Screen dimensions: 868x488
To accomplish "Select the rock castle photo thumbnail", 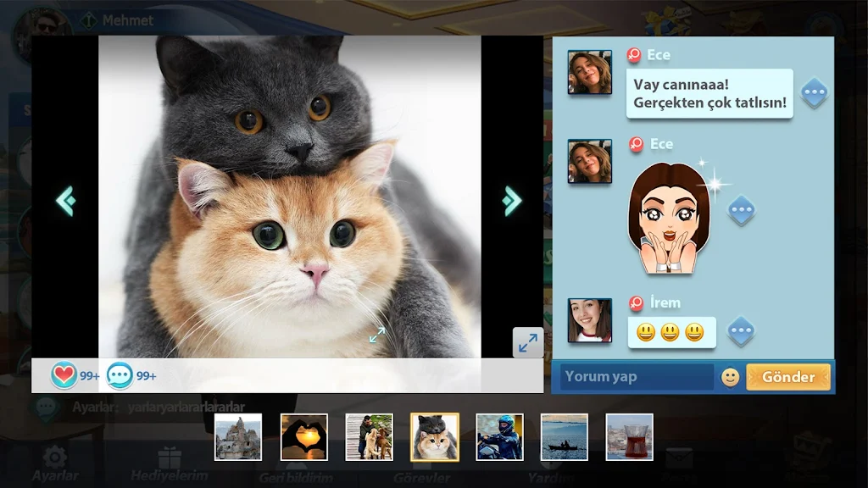I will click(238, 437).
